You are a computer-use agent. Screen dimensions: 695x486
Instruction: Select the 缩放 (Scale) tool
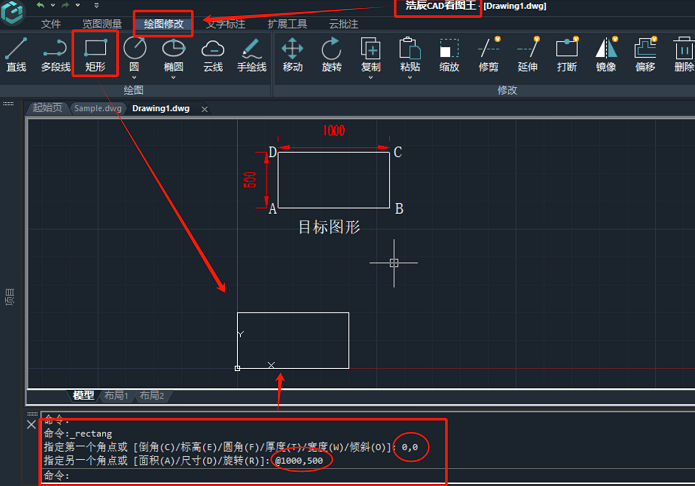[x=449, y=54]
